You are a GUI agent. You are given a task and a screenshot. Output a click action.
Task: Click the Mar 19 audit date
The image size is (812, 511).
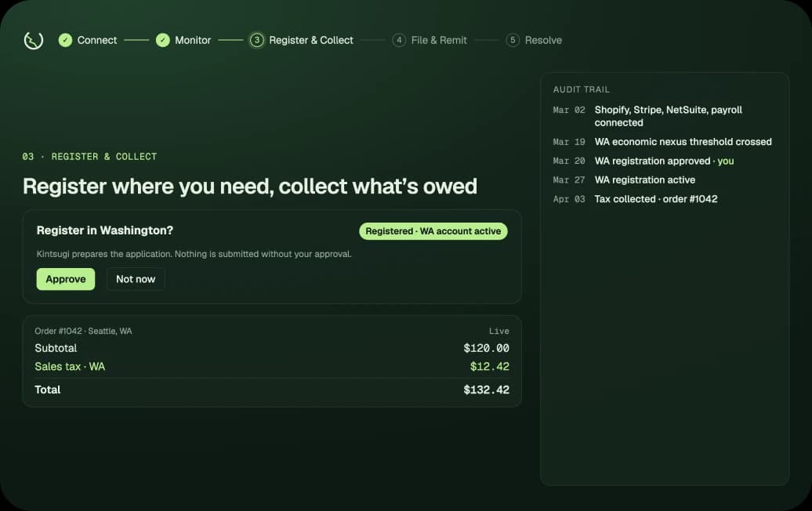click(569, 142)
